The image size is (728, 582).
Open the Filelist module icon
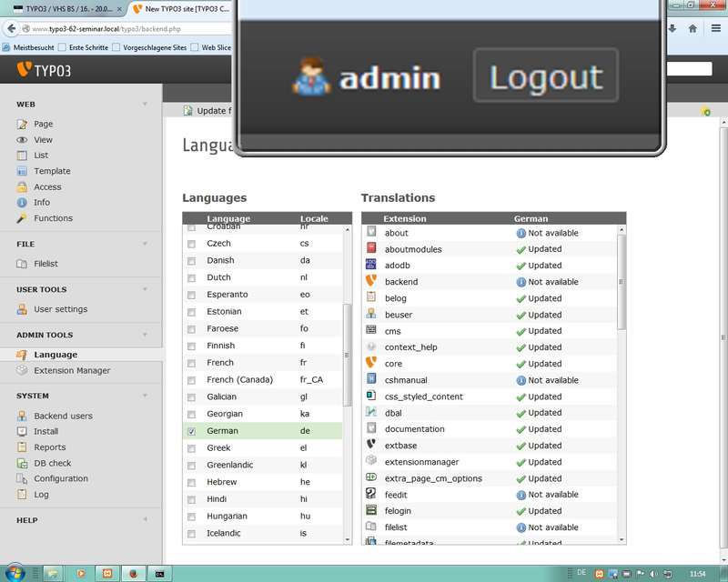pyautogui.click(x=22, y=264)
